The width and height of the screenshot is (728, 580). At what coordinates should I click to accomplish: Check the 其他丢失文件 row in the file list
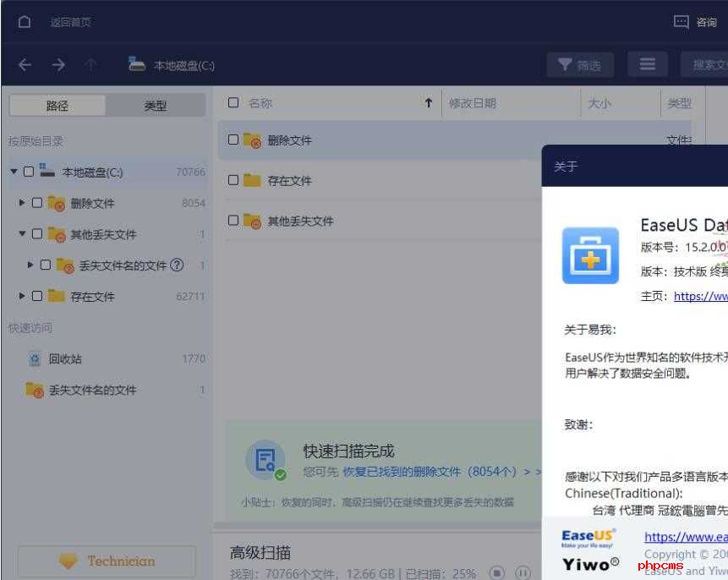click(233, 220)
